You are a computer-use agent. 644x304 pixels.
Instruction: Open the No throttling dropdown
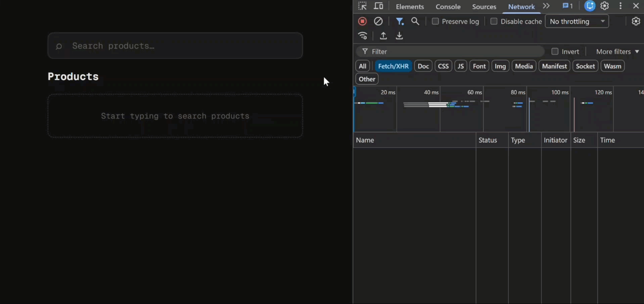tap(577, 21)
